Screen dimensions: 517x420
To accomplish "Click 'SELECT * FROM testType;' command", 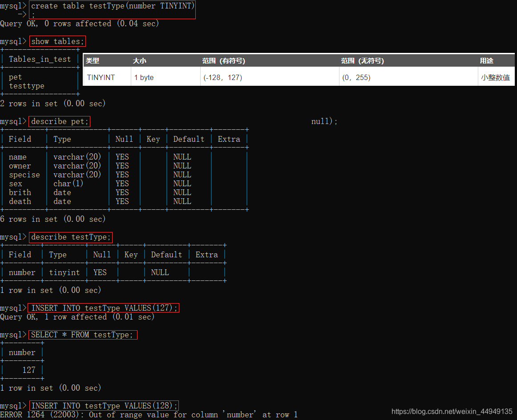I will (83, 335).
